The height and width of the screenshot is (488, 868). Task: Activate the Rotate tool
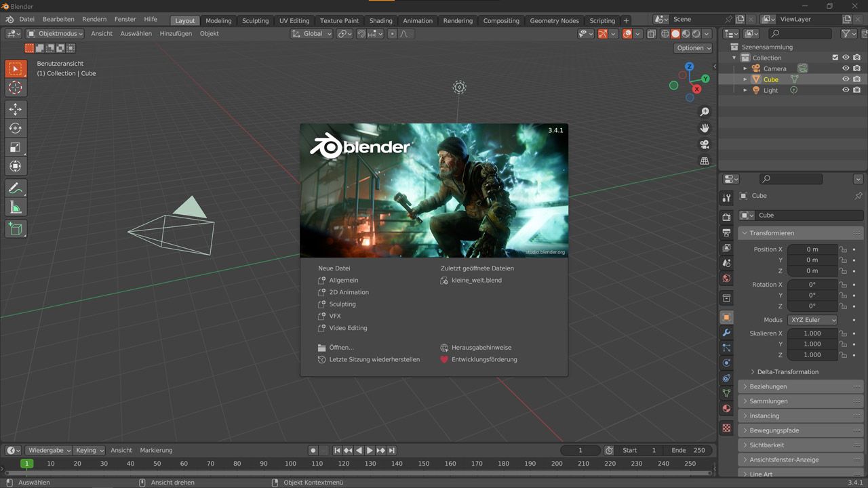[15, 128]
